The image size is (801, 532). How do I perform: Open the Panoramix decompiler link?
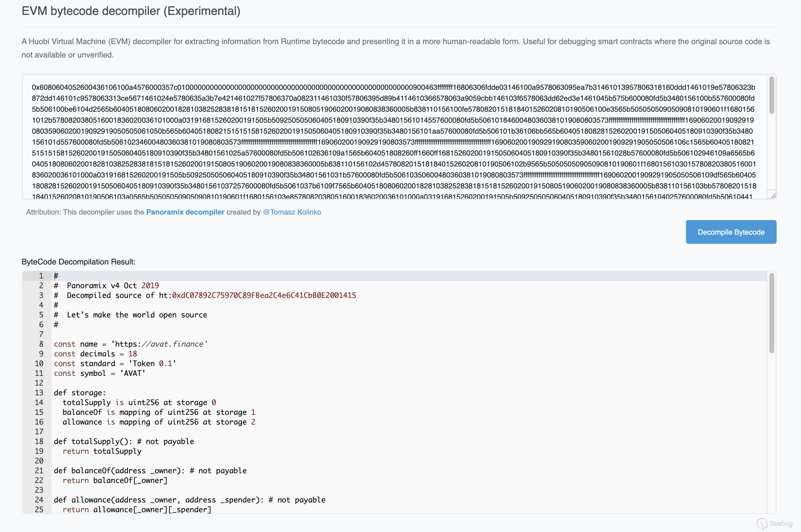click(x=185, y=212)
